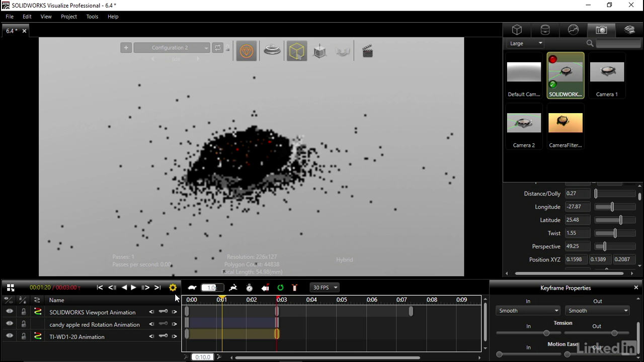Open the Help menu
Screen dimensions: 644x362
click(113, 17)
